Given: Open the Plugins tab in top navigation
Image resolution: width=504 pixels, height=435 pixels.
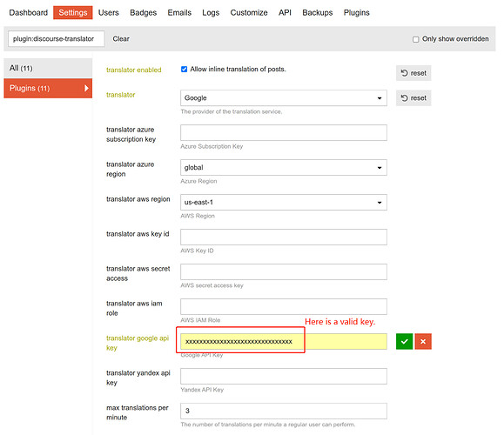Looking at the screenshot, I should 357,12.
